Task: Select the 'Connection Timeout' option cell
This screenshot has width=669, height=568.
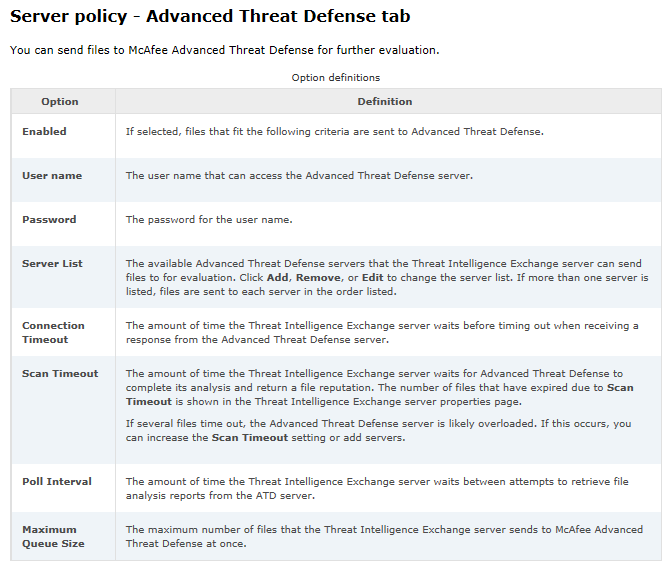Action: 63,332
